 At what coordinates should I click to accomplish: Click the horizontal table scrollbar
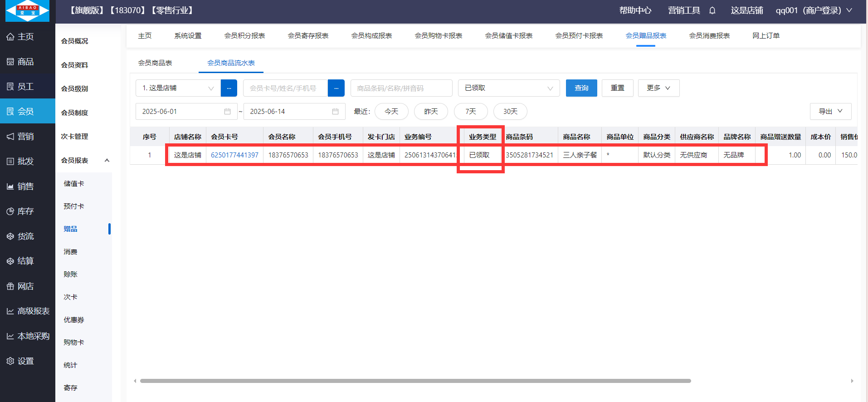click(415, 381)
